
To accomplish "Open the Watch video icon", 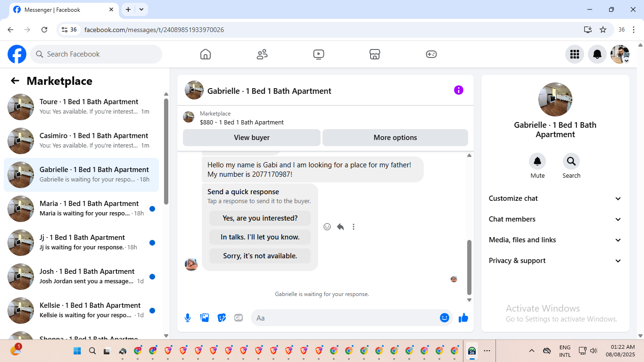I will (x=319, y=54).
